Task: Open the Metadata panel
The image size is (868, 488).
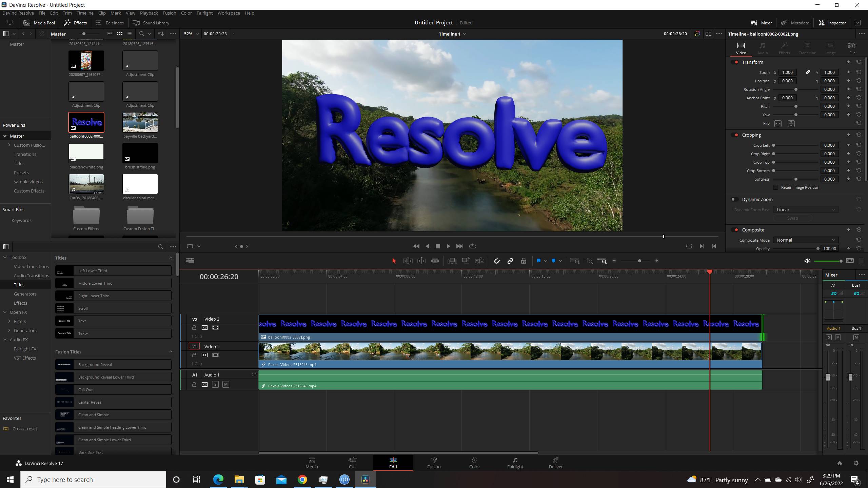Action: [795, 23]
